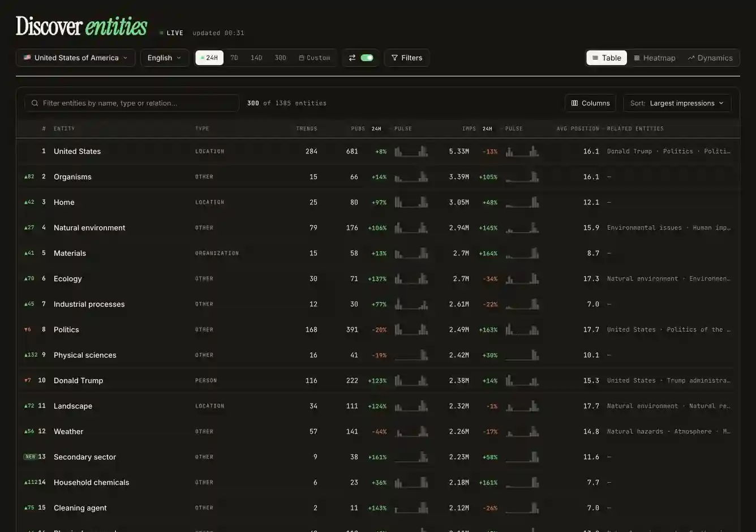Viewport: 756px width, 532px height.
Task: Open the United States entity row
Action: point(378,151)
